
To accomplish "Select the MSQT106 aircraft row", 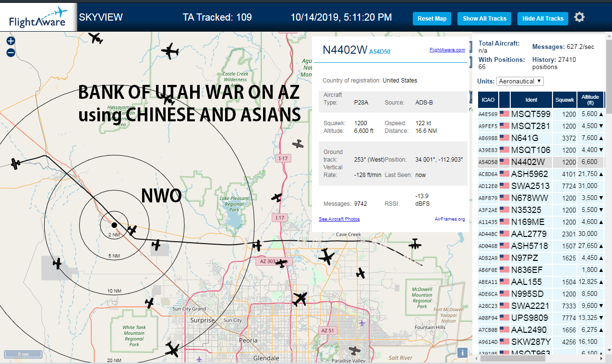I will 541,150.
